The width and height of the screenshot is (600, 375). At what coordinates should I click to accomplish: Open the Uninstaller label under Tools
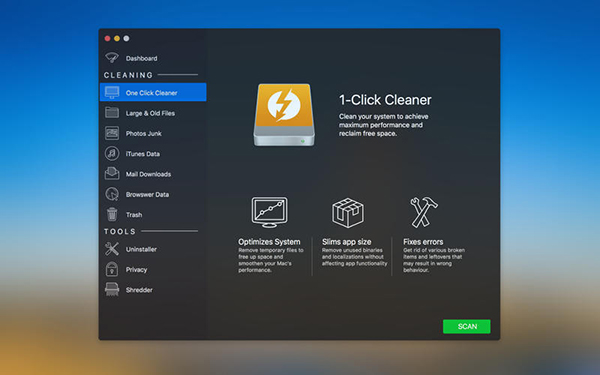coord(141,249)
